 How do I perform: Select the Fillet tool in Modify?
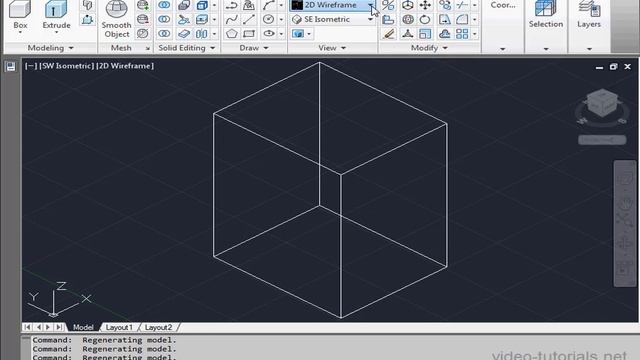(462, 19)
